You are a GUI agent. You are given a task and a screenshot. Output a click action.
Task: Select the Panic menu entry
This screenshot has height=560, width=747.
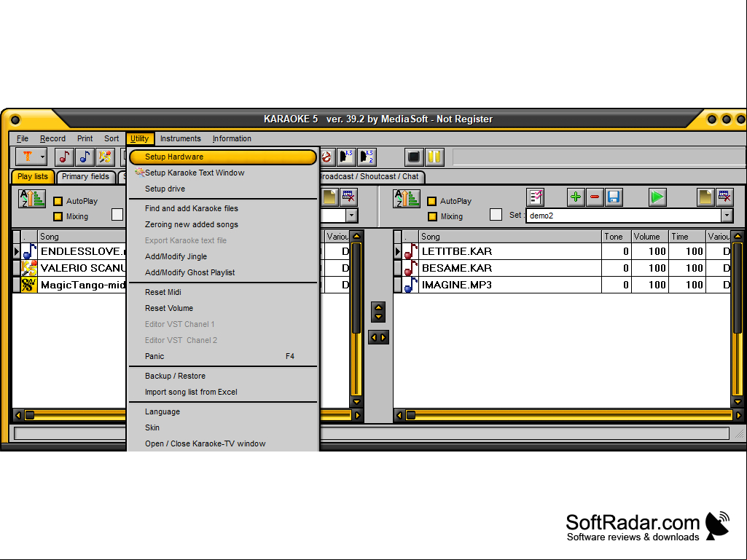pos(222,356)
